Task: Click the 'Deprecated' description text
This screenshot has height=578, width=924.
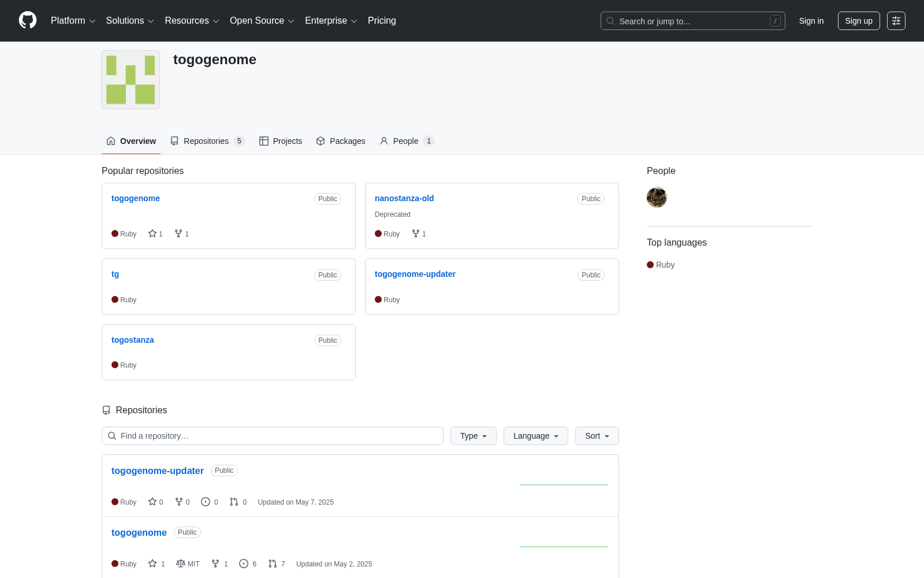Action: (x=393, y=214)
